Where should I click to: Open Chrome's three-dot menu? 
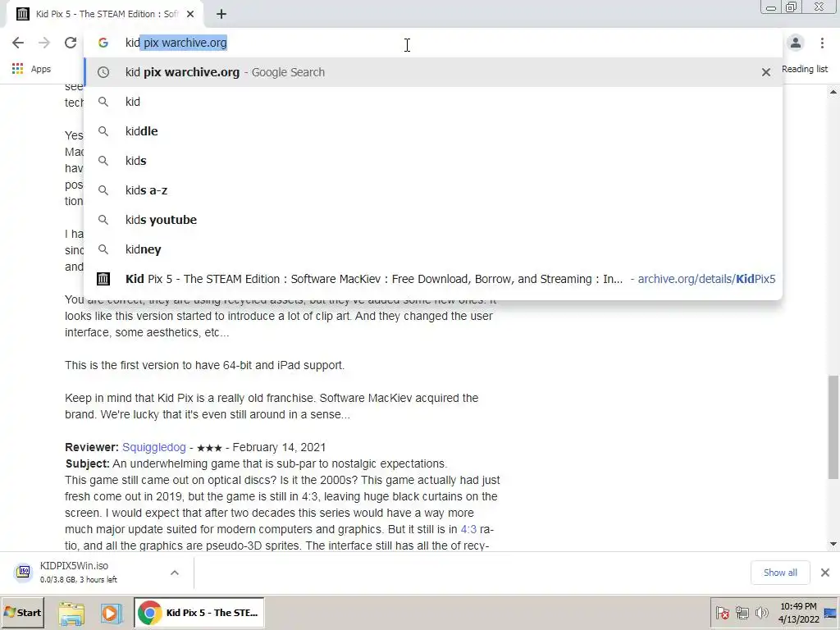pos(822,43)
